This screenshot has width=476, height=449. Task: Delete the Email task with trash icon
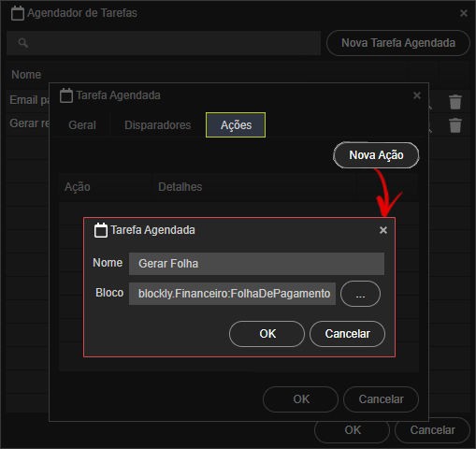click(455, 102)
